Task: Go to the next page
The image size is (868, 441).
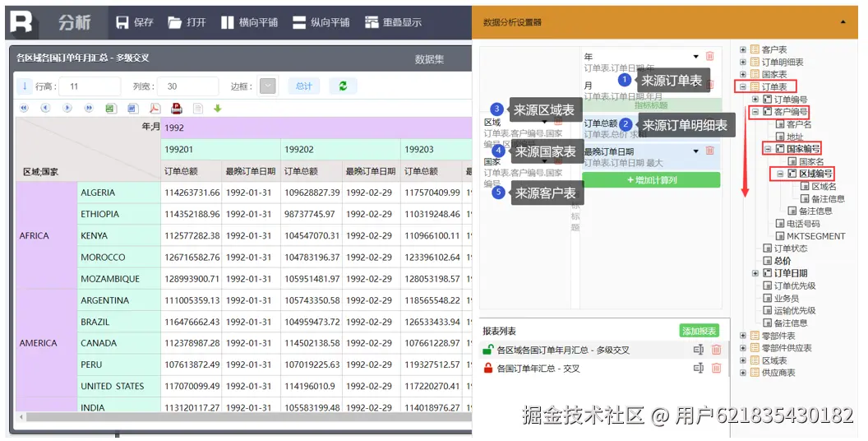Action: (67, 108)
